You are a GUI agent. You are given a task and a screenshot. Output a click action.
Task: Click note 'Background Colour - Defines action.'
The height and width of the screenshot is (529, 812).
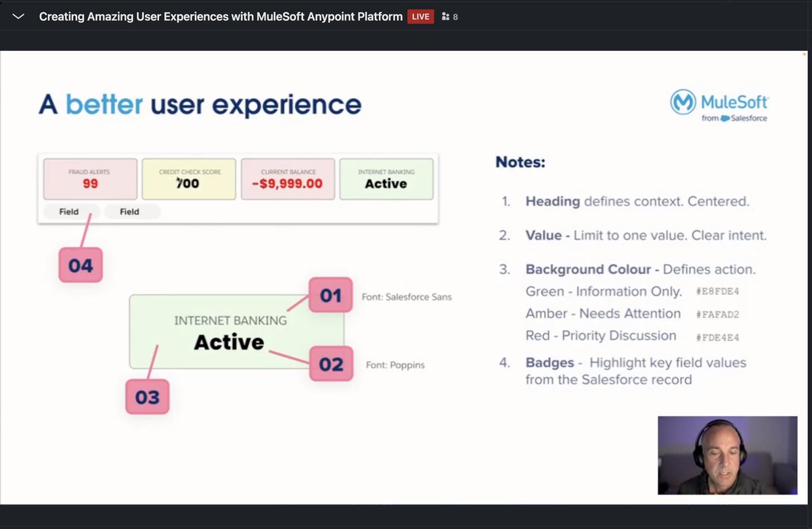(x=641, y=269)
